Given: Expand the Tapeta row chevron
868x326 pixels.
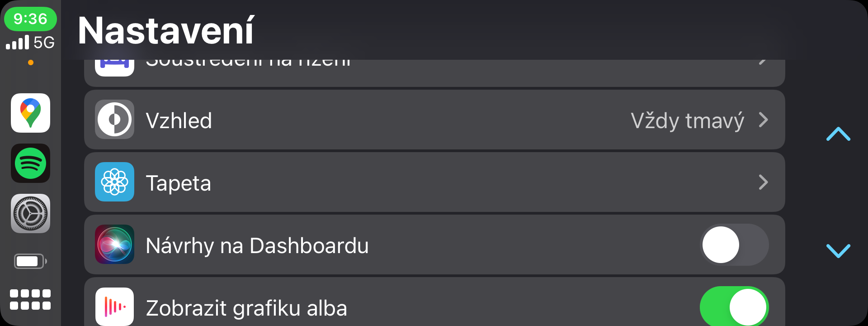Looking at the screenshot, I should [x=763, y=182].
